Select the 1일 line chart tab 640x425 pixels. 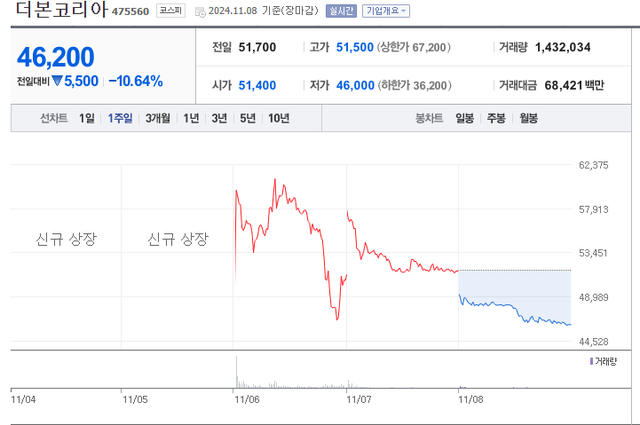tap(87, 118)
